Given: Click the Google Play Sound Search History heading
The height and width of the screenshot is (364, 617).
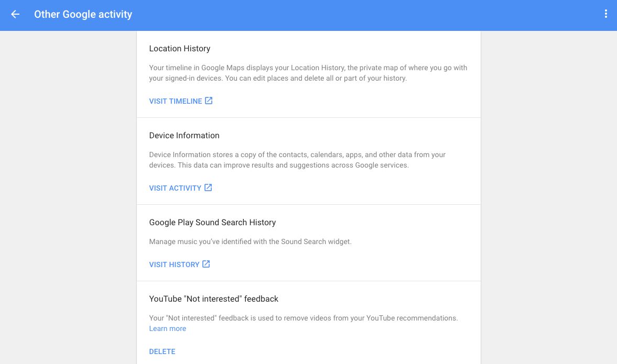Looking at the screenshot, I should tap(212, 223).
